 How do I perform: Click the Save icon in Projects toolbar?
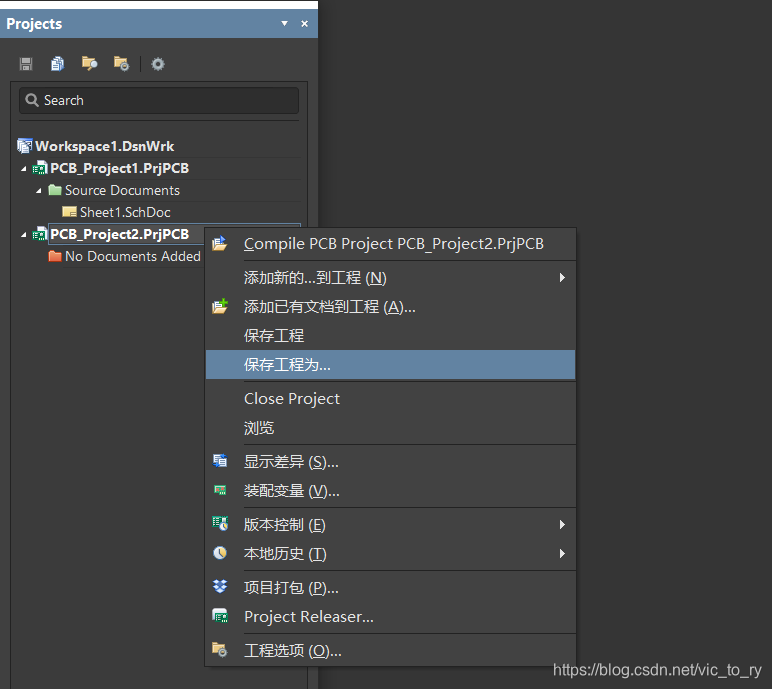[26, 64]
